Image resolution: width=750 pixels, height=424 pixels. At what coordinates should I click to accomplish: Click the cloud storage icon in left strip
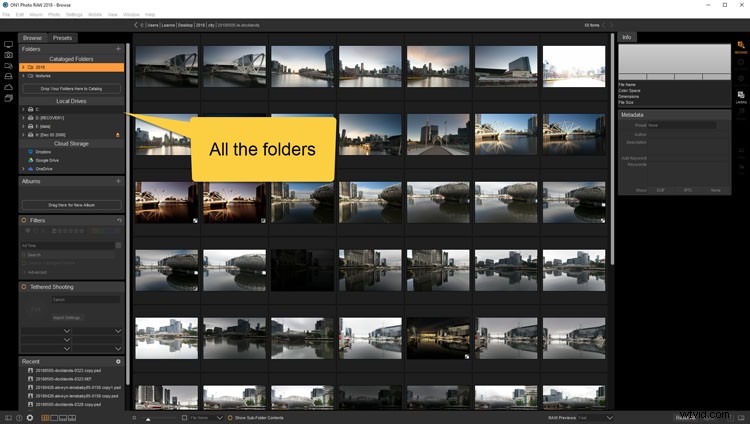[8, 87]
